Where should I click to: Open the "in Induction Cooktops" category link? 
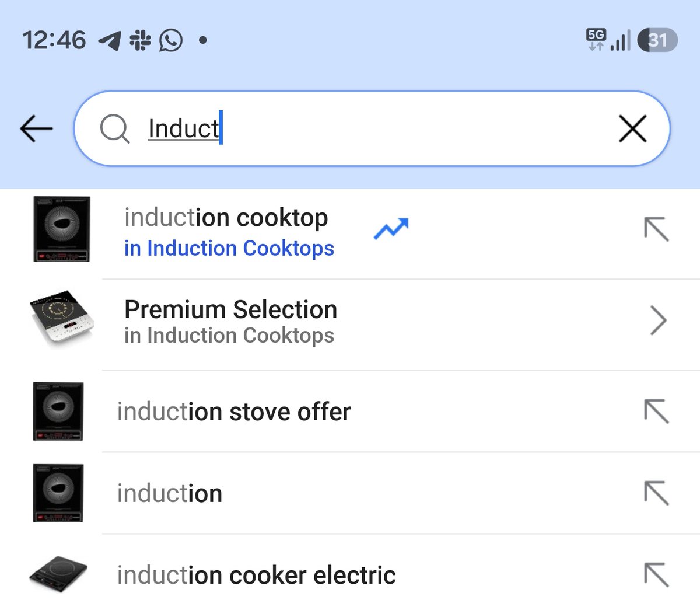(x=229, y=249)
